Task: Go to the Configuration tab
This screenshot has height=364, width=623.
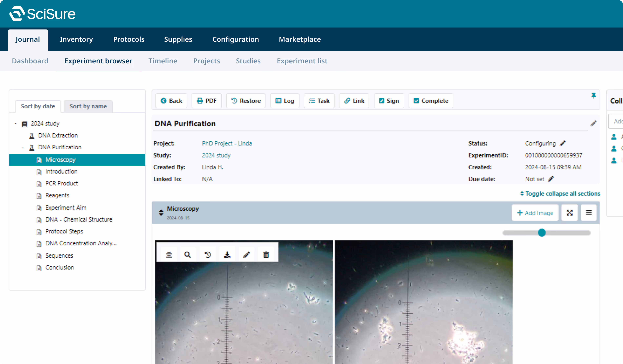Action: pos(235,39)
